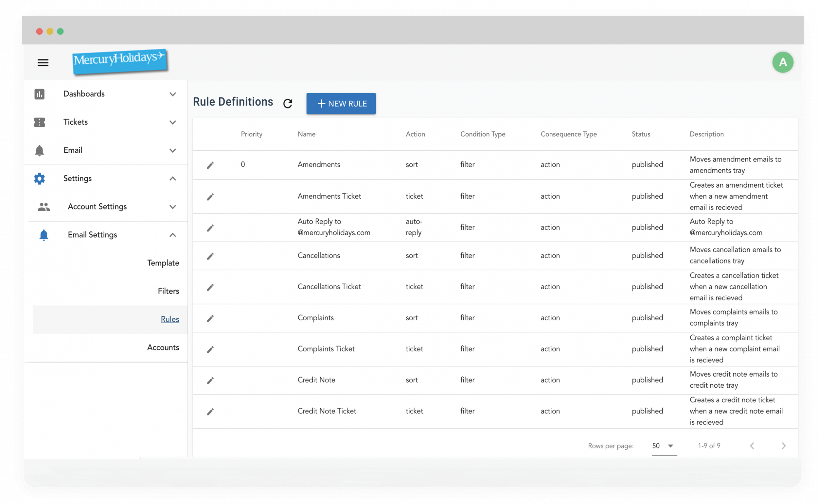Viewport: 818px width, 504px height.
Task: Expand the Tickets sidebar section
Action: click(172, 122)
